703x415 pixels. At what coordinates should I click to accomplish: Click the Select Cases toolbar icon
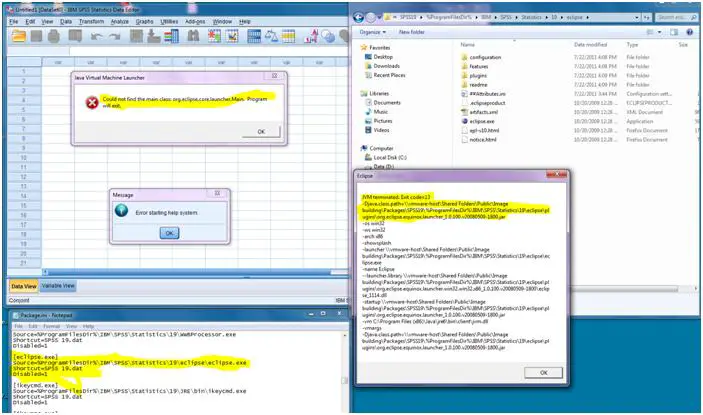(x=288, y=36)
